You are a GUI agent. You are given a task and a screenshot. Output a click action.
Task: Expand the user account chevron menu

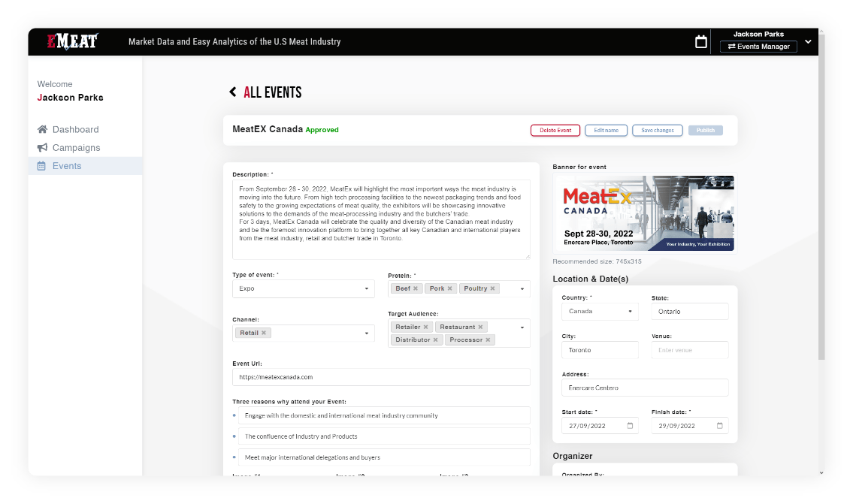pyautogui.click(x=808, y=42)
